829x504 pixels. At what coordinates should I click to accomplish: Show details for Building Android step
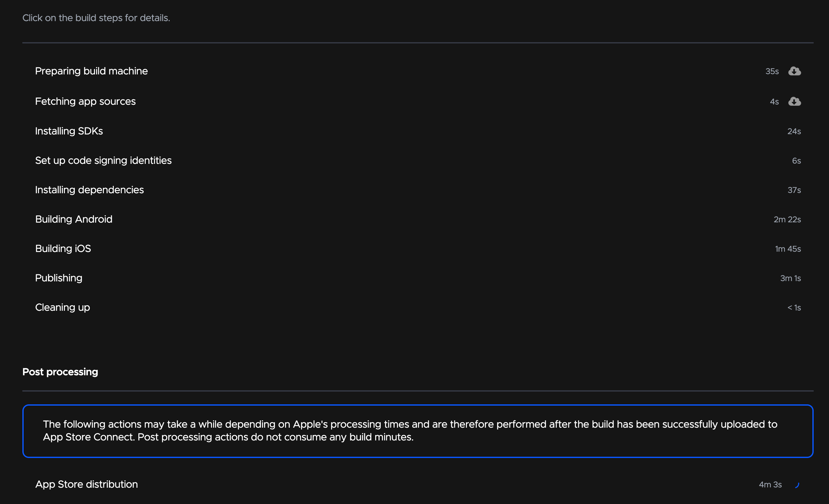click(x=74, y=219)
